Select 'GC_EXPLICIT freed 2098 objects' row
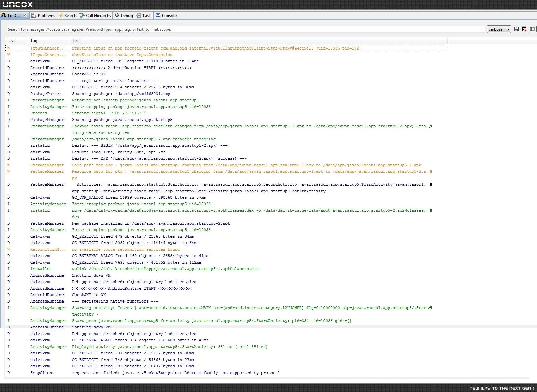This screenshot has width=537, height=392. pyautogui.click(x=226, y=61)
